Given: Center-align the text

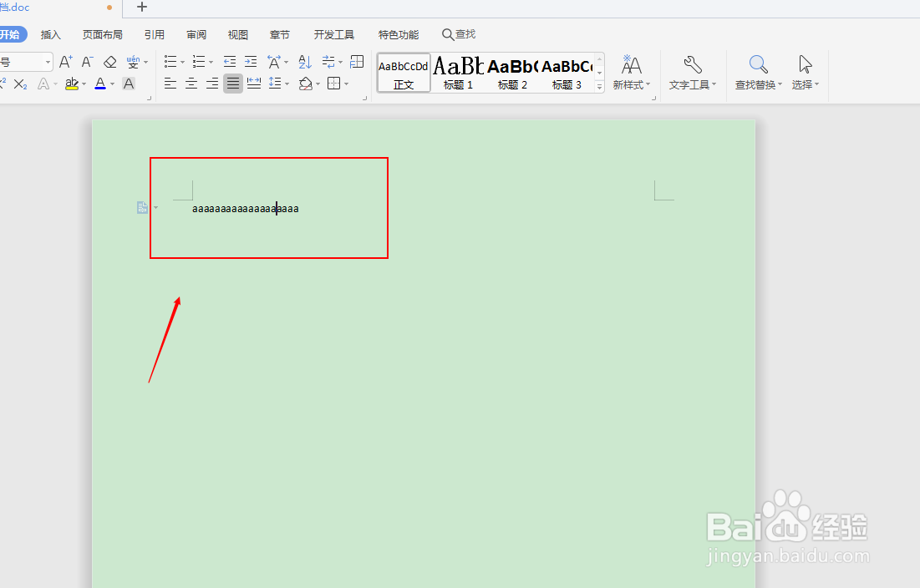Looking at the screenshot, I should click(191, 84).
